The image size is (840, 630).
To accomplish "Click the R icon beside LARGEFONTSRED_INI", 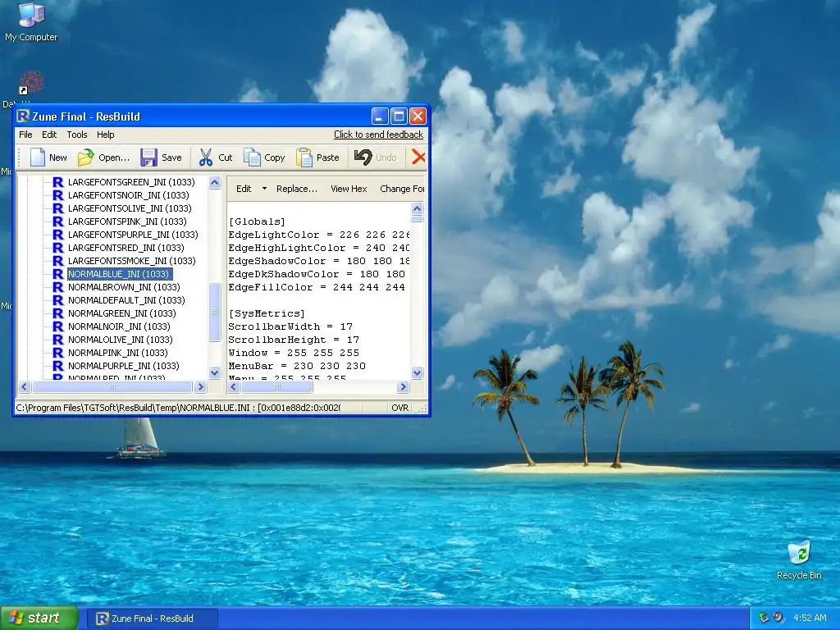I will pos(58,248).
